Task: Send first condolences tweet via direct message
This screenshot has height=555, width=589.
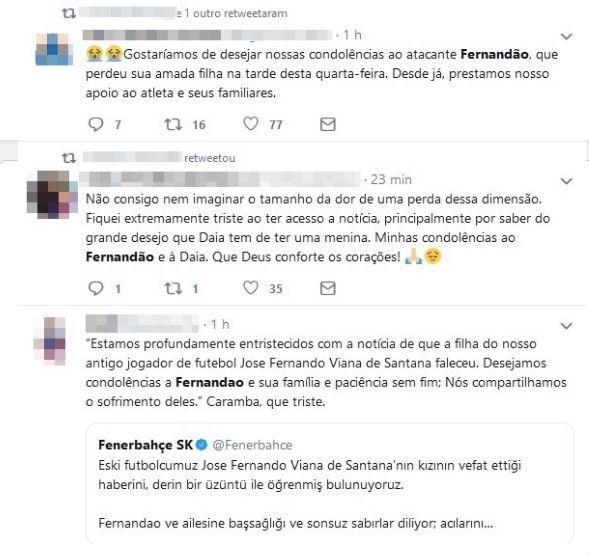Action: [328, 124]
